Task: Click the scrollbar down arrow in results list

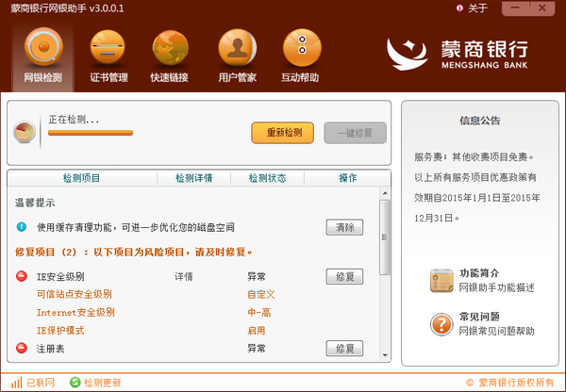Action: tap(385, 351)
